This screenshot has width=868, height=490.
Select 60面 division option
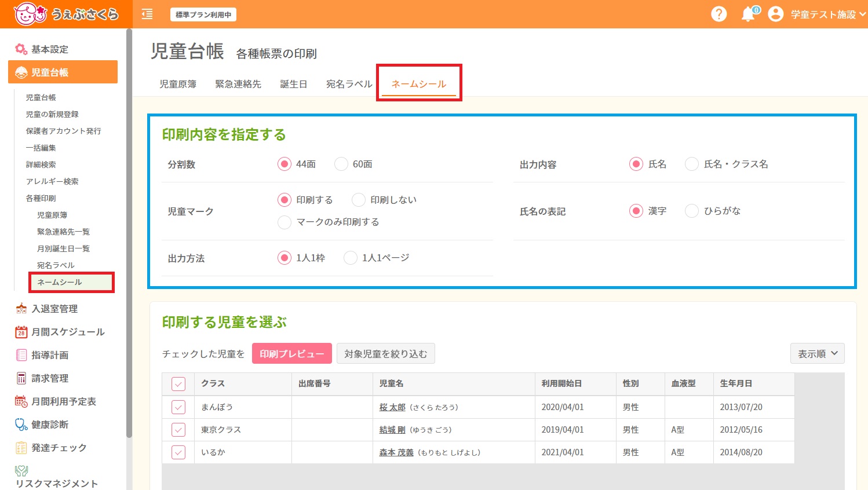pos(341,164)
